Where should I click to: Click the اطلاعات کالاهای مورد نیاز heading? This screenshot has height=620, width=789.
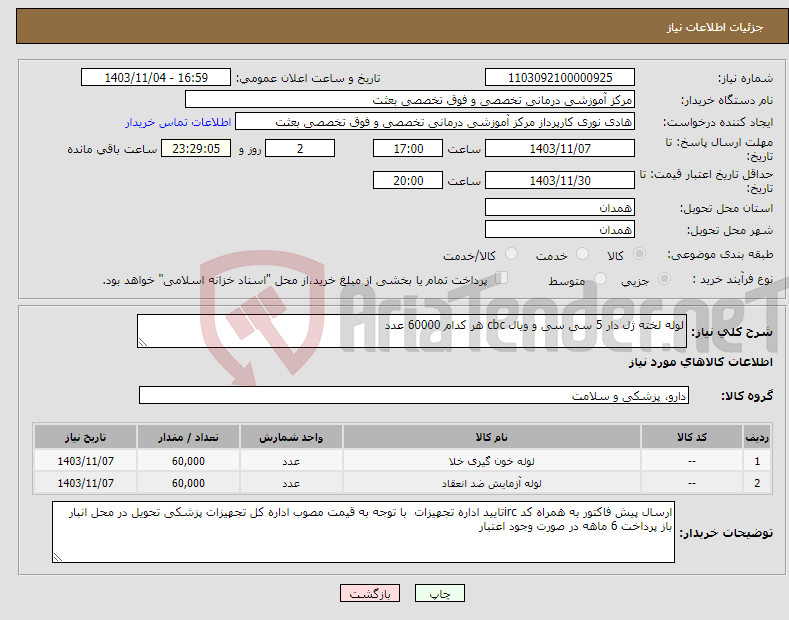(700, 362)
